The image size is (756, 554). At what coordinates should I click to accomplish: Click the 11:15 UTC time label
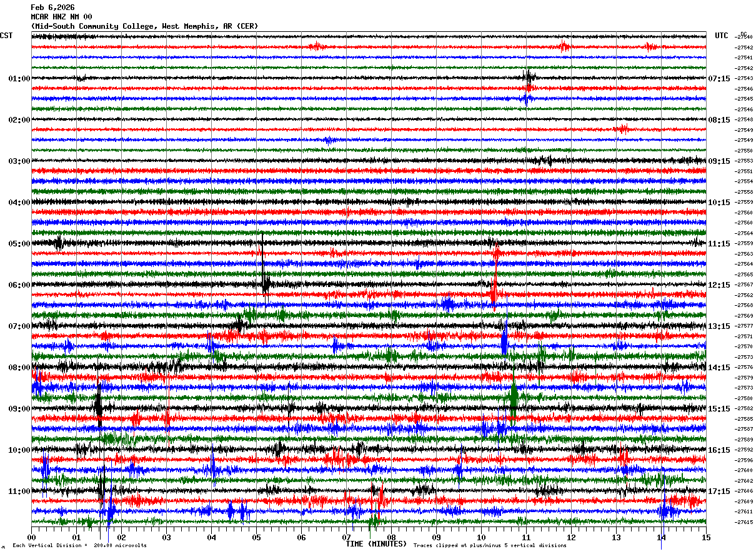click(719, 244)
